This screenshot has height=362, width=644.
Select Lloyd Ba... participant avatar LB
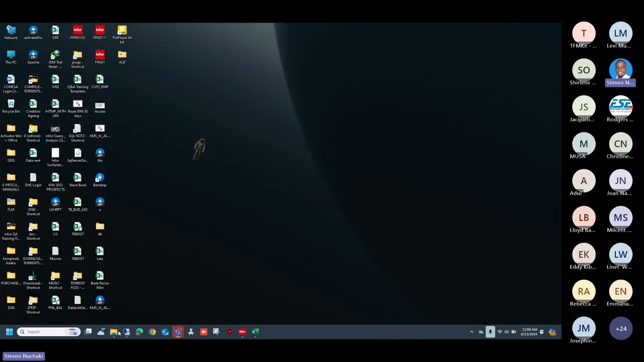click(x=584, y=218)
